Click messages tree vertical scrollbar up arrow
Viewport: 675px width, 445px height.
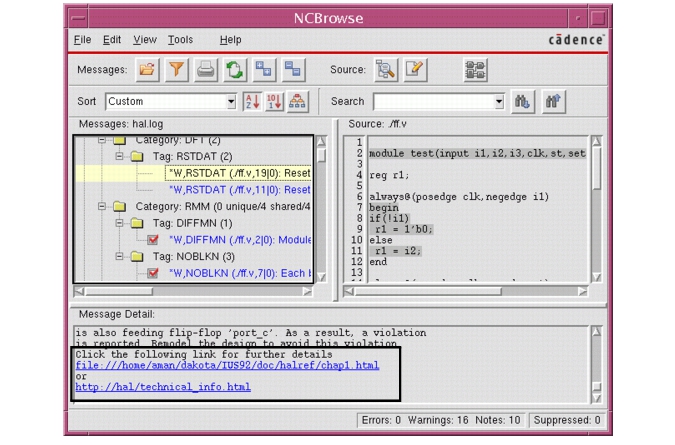pyautogui.click(x=321, y=141)
